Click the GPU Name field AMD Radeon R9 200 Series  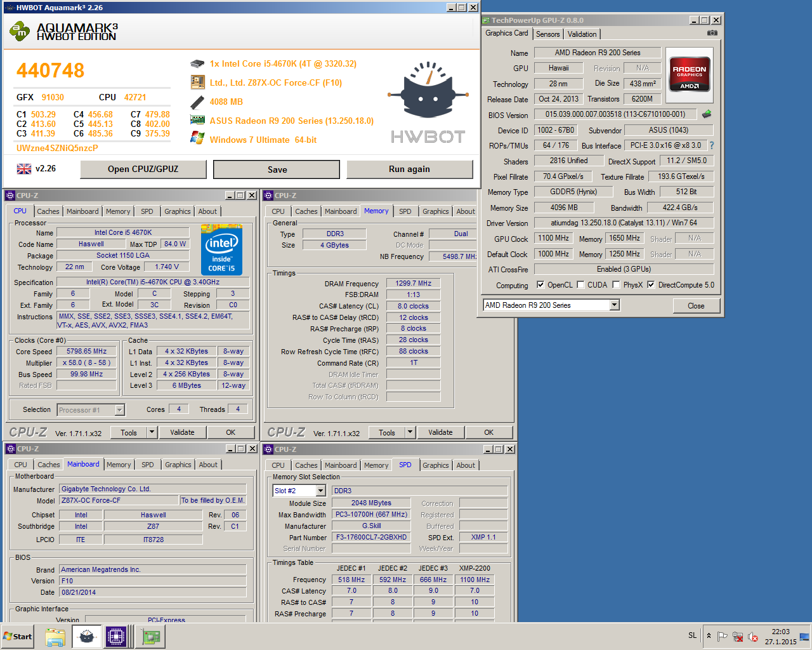(x=598, y=53)
